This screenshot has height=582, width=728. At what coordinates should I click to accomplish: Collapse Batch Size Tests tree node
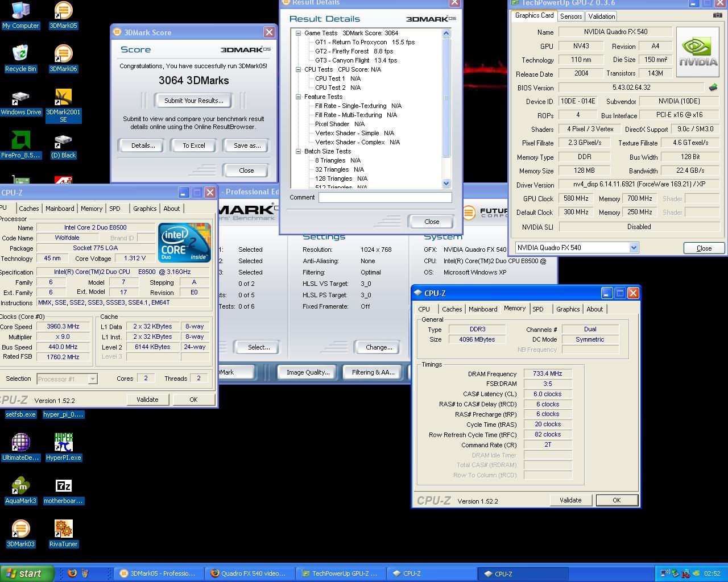pyautogui.click(x=298, y=151)
